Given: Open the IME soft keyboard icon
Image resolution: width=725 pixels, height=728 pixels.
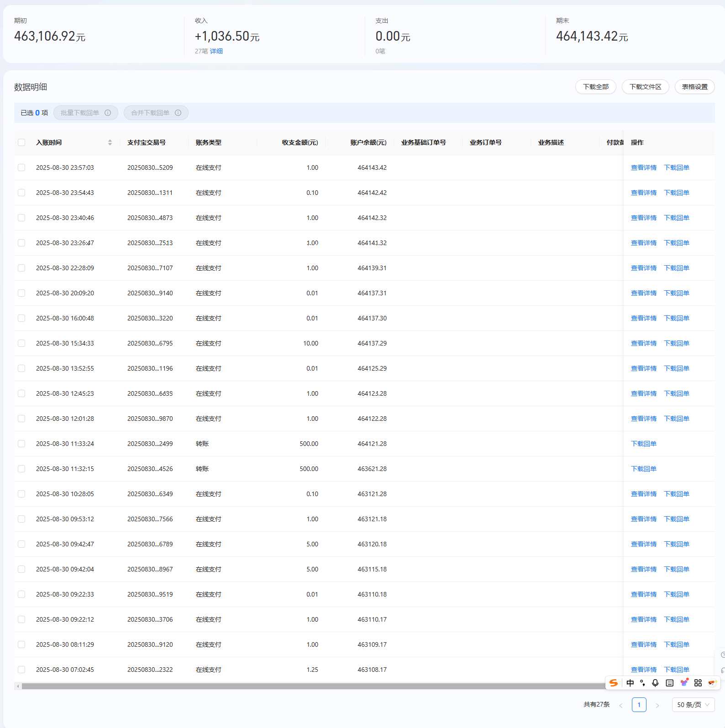Looking at the screenshot, I should point(669,683).
